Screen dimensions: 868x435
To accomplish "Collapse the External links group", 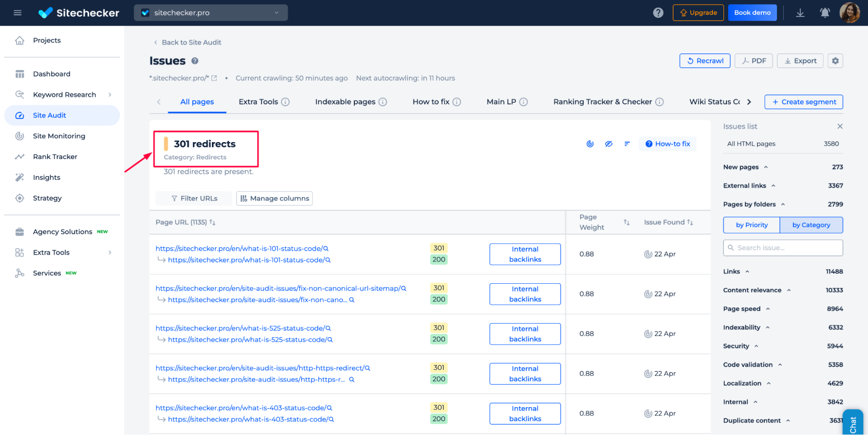I will coord(773,186).
